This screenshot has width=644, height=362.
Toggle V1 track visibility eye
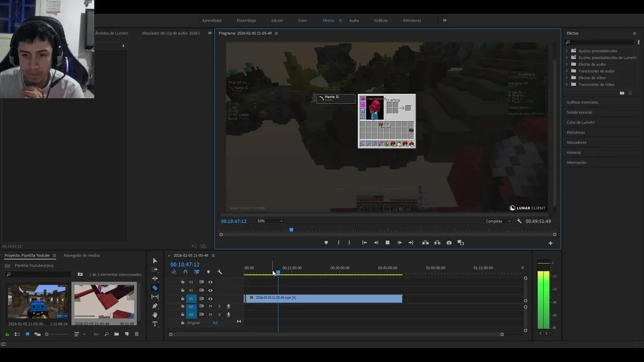click(x=210, y=299)
